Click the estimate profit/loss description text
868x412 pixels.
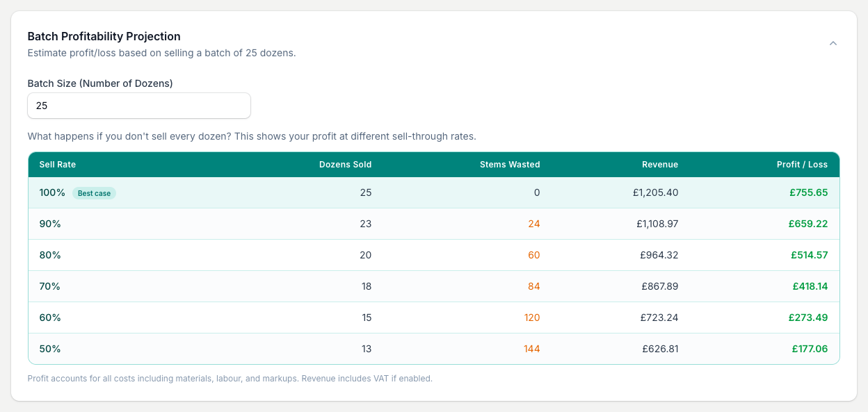point(162,53)
